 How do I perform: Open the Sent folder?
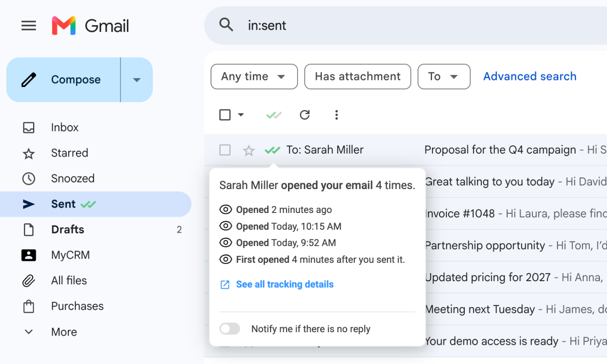pos(95,204)
